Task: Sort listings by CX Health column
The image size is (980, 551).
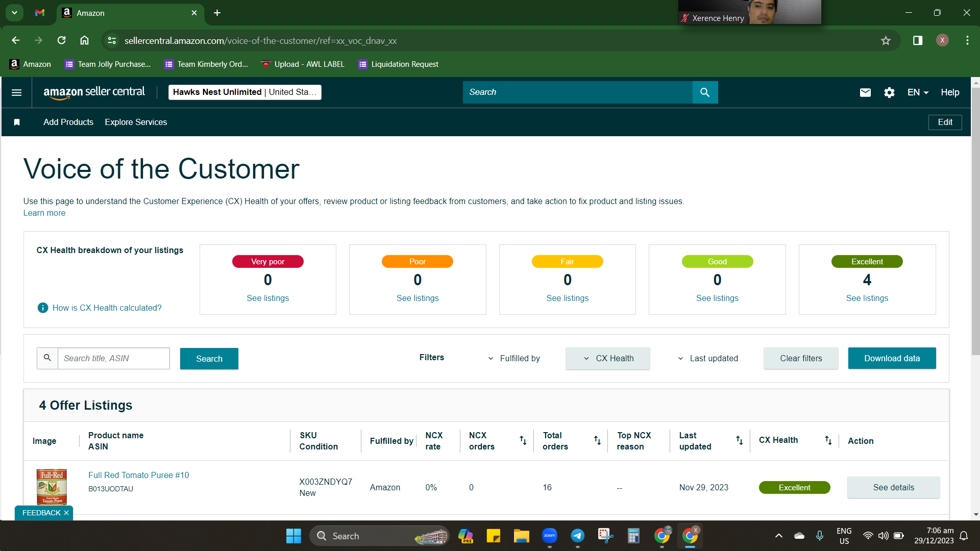Action: click(828, 440)
